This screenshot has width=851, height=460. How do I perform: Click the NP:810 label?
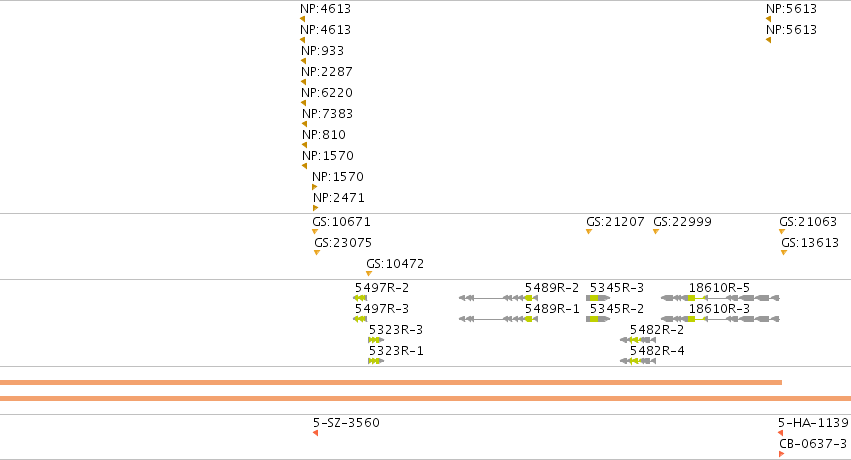(324, 135)
